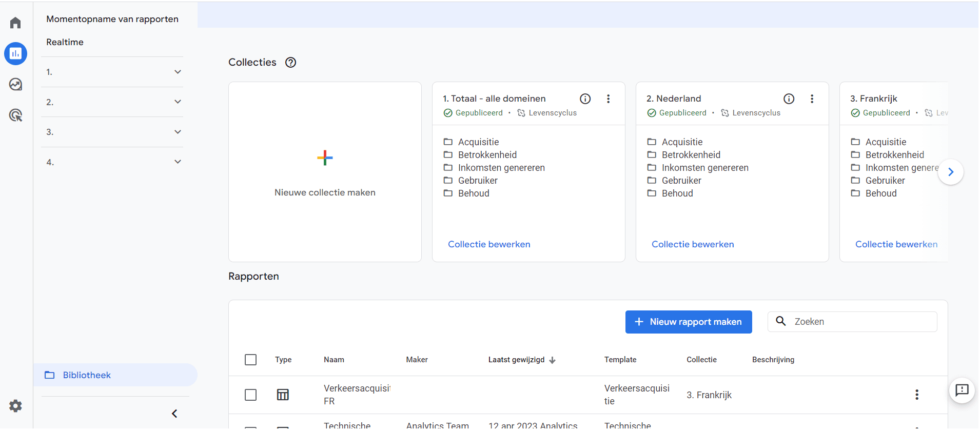This screenshot has width=980, height=430.
Task: Collapse the sidebar with the back arrow
Action: tap(174, 414)
